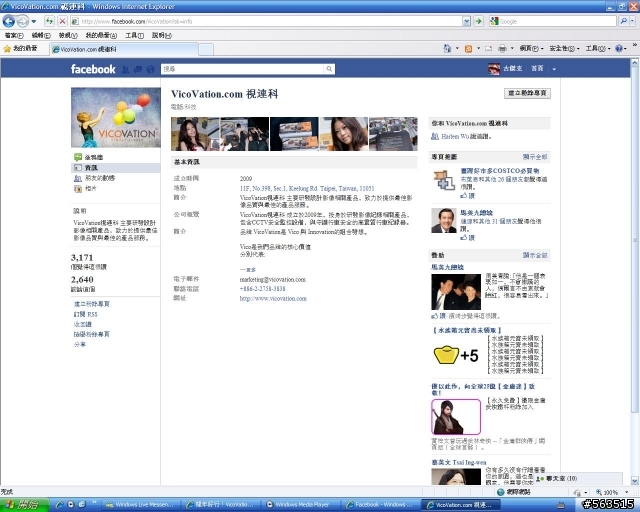This screenshot has width=640, height=512.
Task: Click the IE search magnifier button
Action: tap(624, 21)
